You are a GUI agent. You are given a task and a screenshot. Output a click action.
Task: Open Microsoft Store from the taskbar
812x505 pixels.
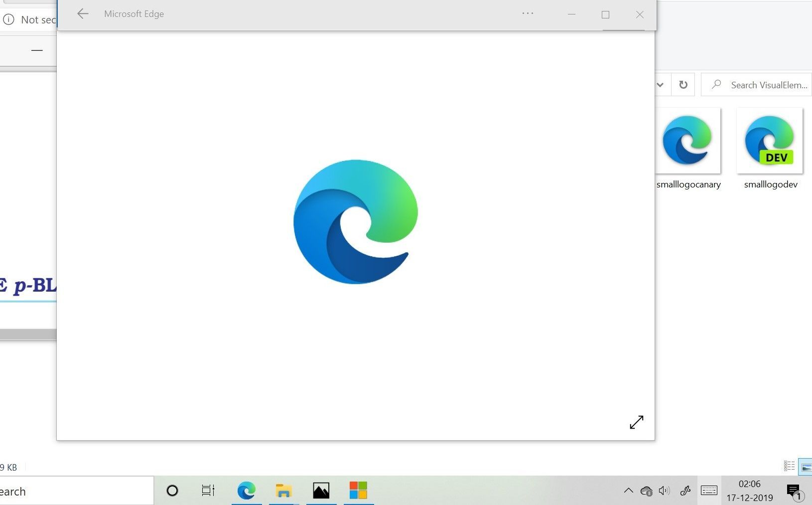click(x=359, y=491)
